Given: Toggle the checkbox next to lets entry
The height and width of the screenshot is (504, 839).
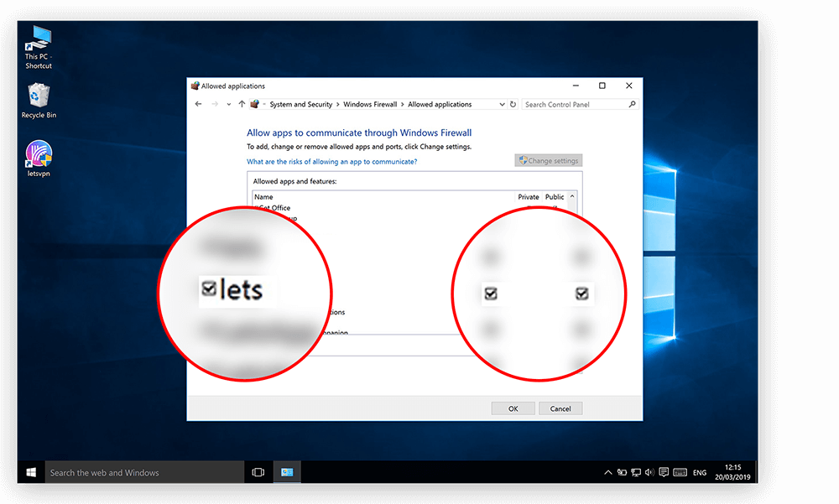Looking at the screenshot, I should tap(209, 289).
